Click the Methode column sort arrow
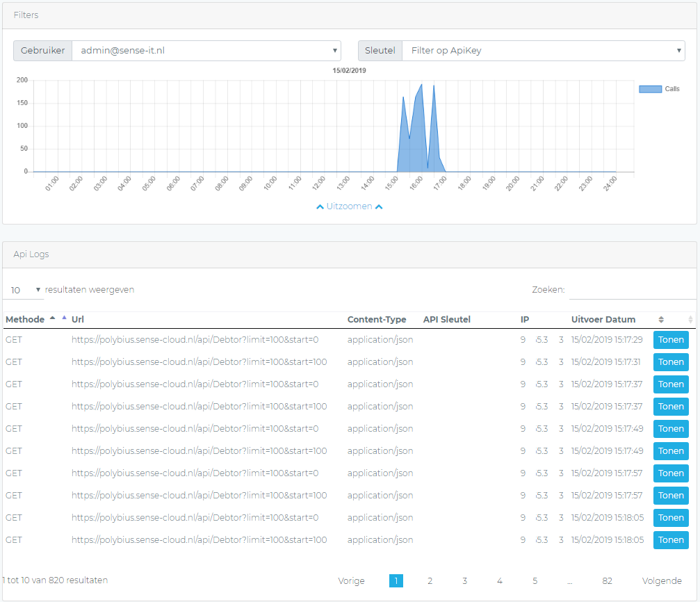 (x=52, y=318)
